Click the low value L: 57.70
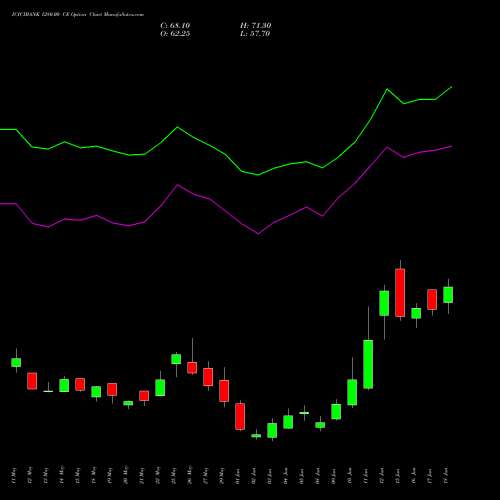 (255, 34)
